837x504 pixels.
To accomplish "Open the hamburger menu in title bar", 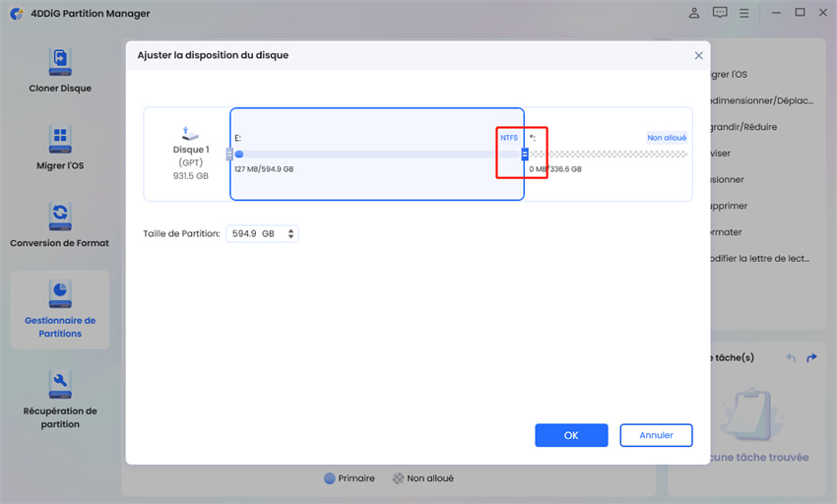I will click(x=745, y=13).
